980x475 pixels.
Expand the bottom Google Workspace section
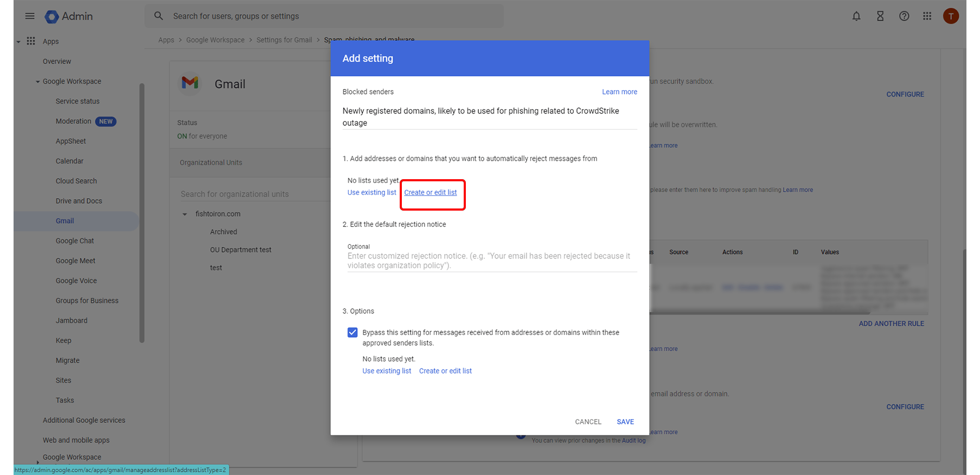[x=37, y=461]
